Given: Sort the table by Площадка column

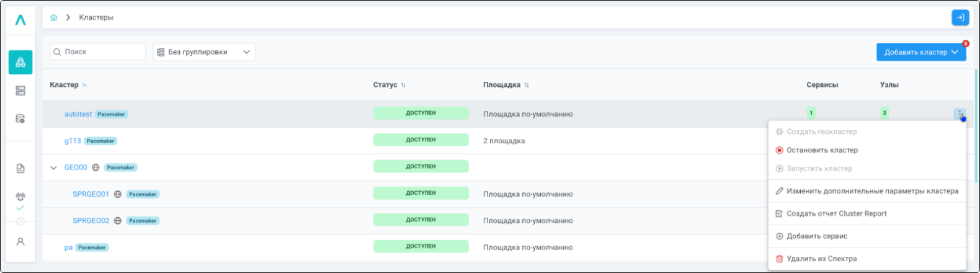Looking at the screenshot, I should pyautogui.click(x=527, y=85).
